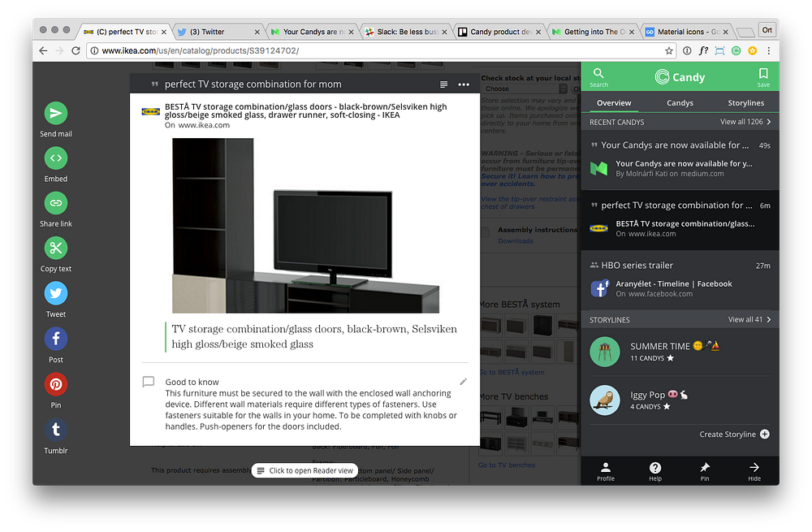Click the Candy card title text
Screen dimensions: 812x532
[253, 84]
